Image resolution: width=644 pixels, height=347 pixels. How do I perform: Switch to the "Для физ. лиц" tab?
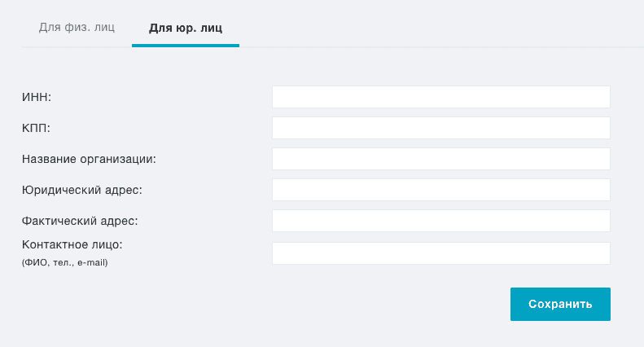[77, 28]
